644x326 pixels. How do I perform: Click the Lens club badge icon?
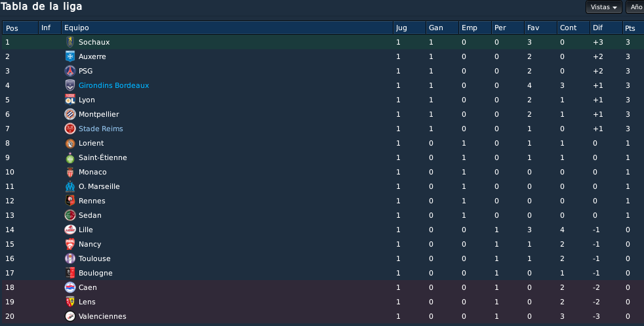[x=70, y=302]
